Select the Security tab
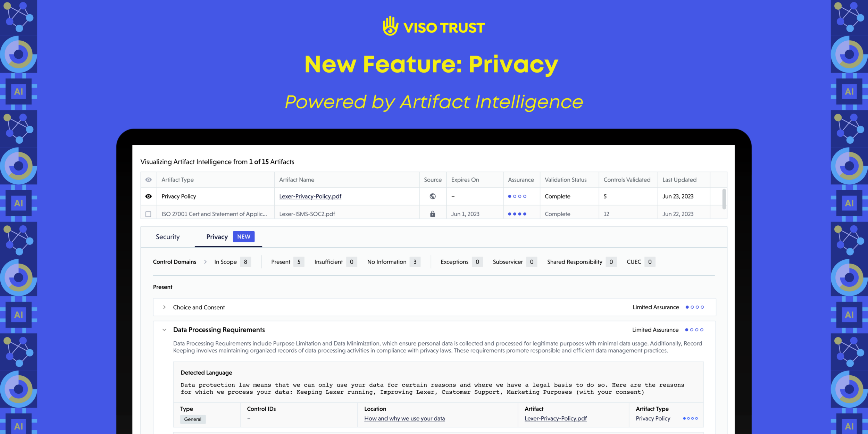This screenshot has height=434, width=868. click(x=168, y=236)
